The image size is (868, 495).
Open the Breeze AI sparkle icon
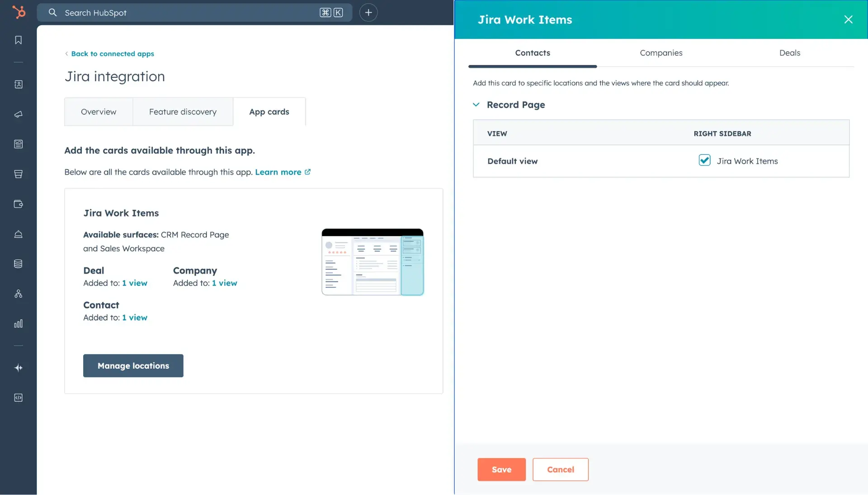pos(18,367)
